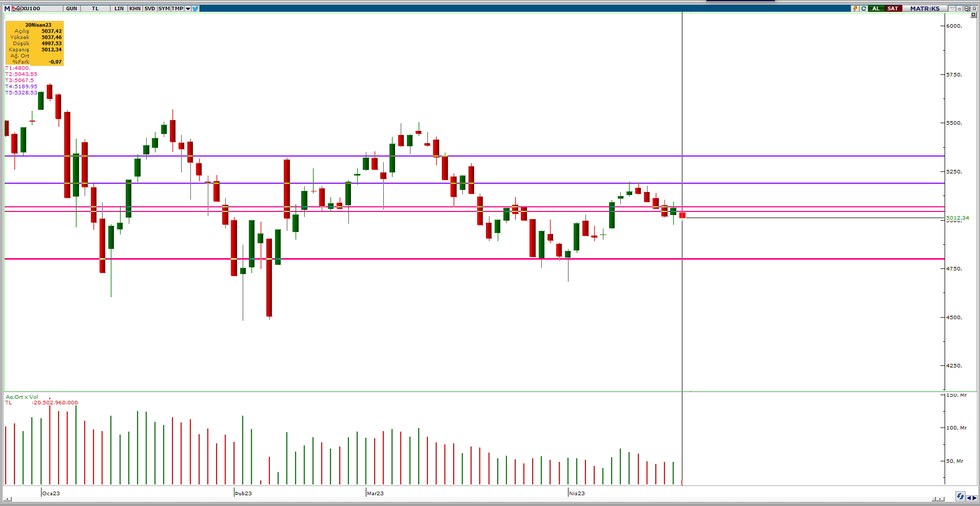Select the SYM toolbar item
This screenshot has width=980, height=506.
[164, 9]
